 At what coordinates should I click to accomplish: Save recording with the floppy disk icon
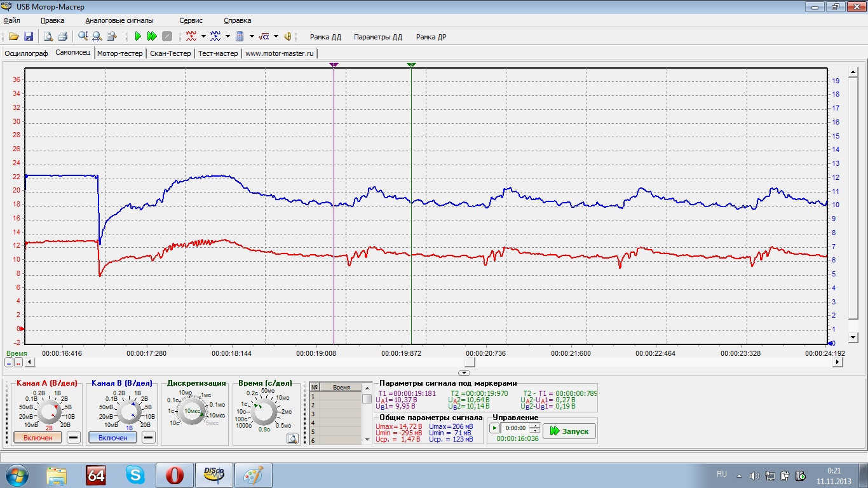coord(29,37)
